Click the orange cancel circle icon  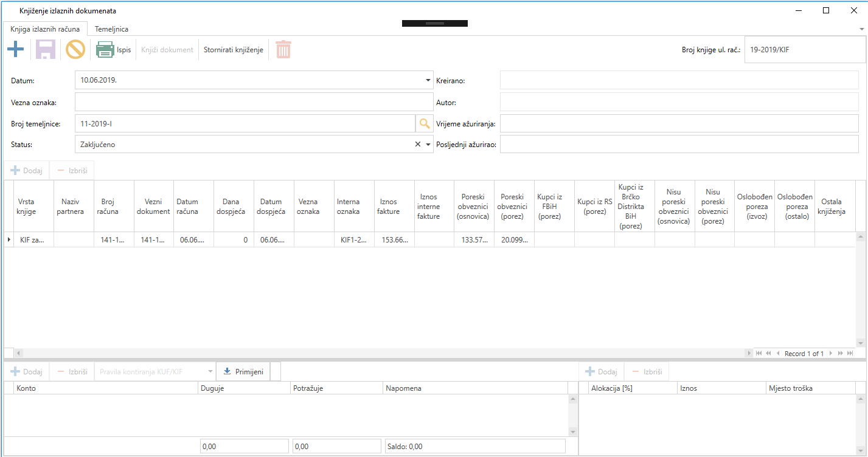75,49
